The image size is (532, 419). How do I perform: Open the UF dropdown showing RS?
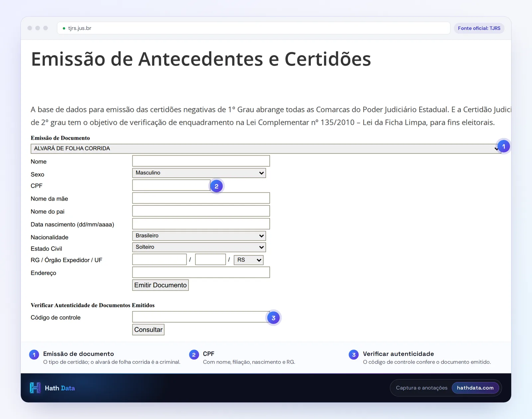coord(248,260)
